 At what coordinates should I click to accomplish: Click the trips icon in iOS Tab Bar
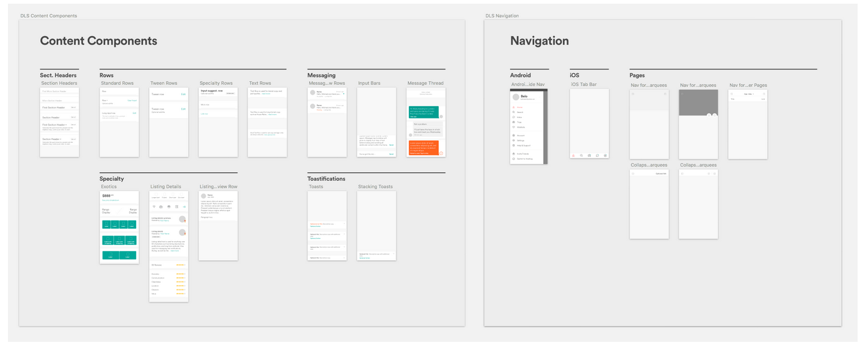(589, 156)
